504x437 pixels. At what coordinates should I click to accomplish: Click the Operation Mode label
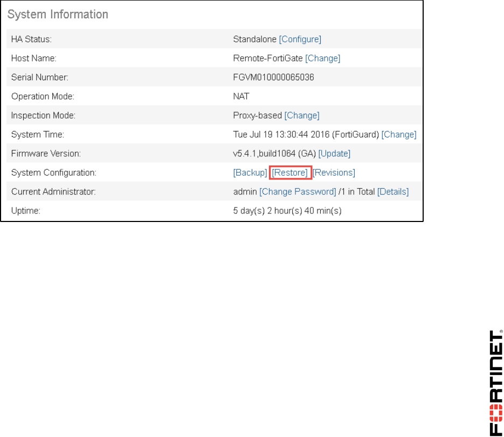tap(43, 96)
